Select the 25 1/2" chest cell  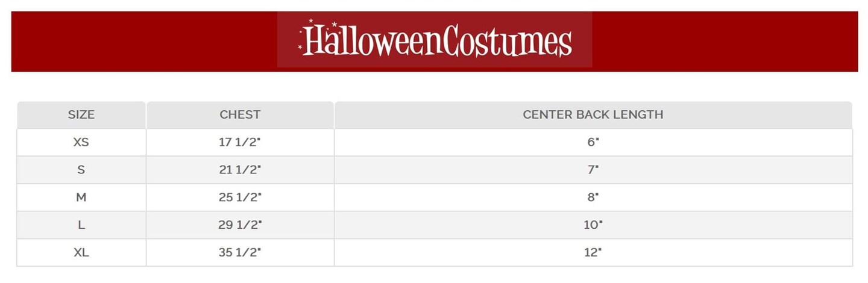tap(240, 197)
